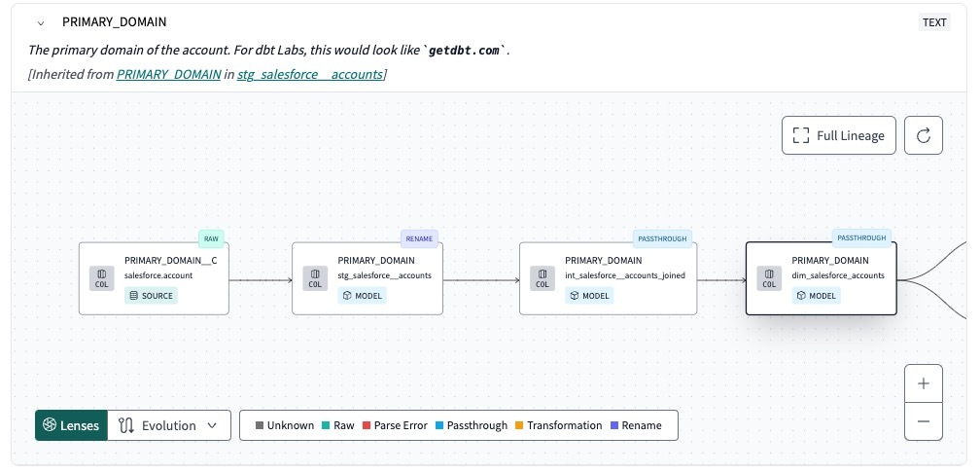Click the SOURCE badge on salesforce.account

(151, 296)
